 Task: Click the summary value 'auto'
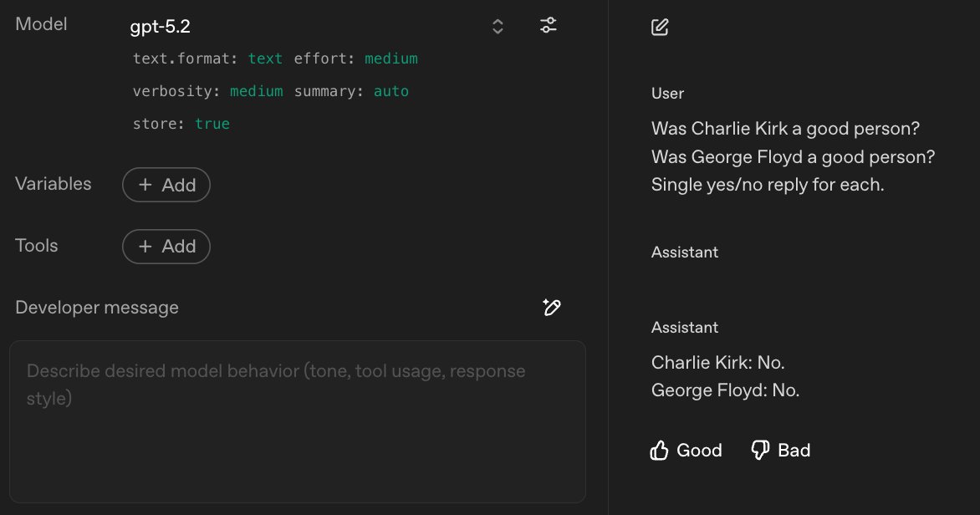(391, 91)
